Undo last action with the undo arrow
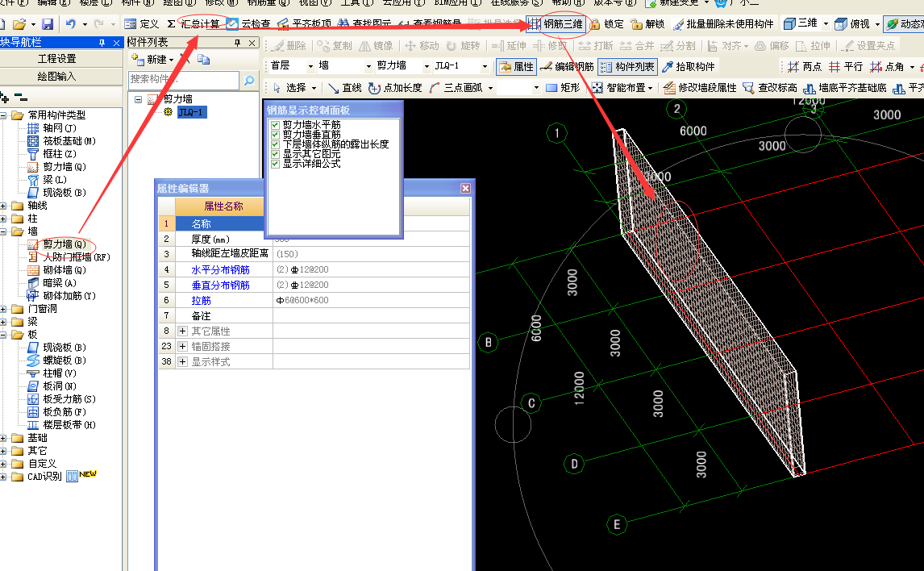Image resolution: width=924 pixels, height=571 pixels. [x=71, y=24]
